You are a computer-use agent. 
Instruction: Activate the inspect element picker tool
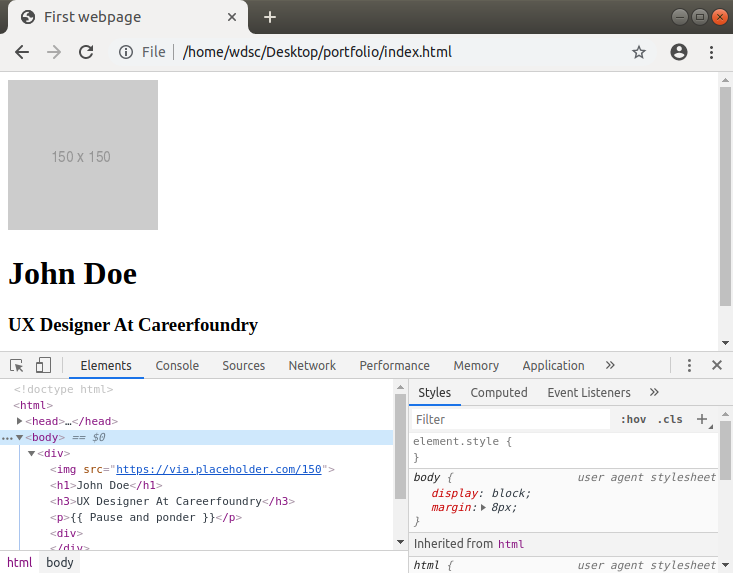(x=16, y=365)
